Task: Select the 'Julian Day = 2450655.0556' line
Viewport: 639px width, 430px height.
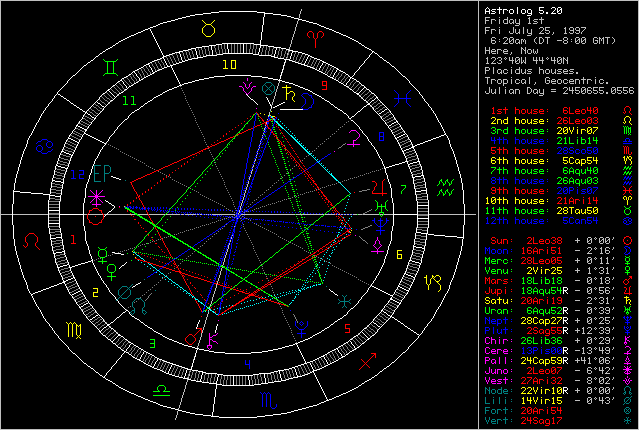Action: 559,91
